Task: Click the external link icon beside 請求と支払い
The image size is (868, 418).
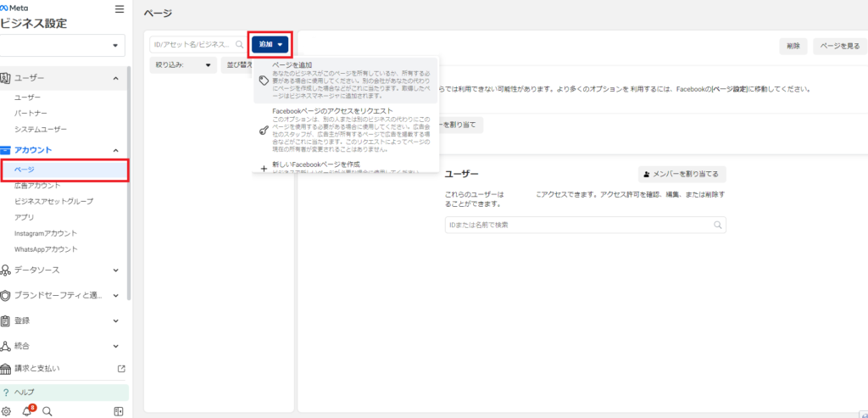Action: click(120, 369)
